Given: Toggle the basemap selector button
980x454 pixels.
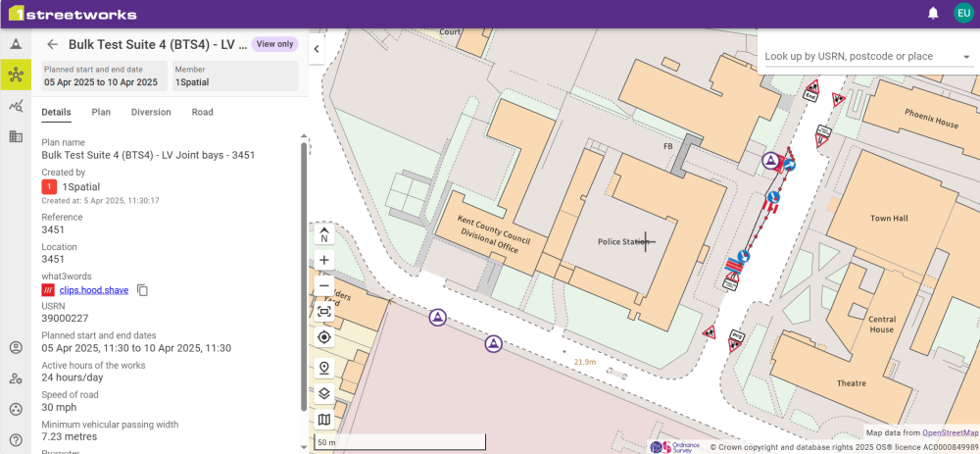Looking at the screenshot, I should click(324, 420).
